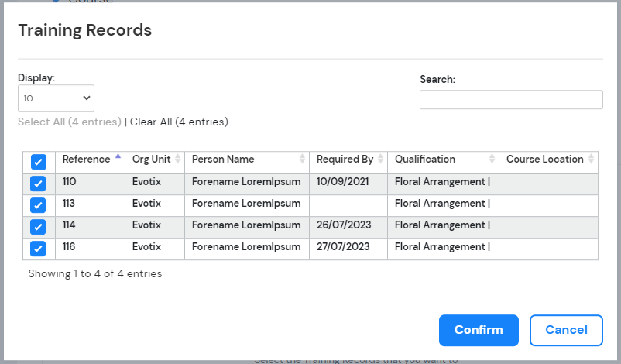Uncheck the checkbox for reference 114
Viewport: 621px width, 364px height.
[38, 227]
